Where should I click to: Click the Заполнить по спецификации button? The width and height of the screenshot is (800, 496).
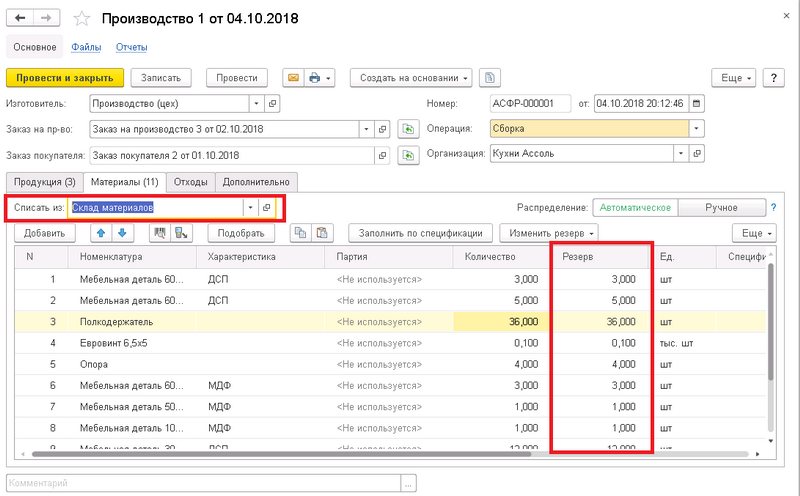click(x=420, y=233)
